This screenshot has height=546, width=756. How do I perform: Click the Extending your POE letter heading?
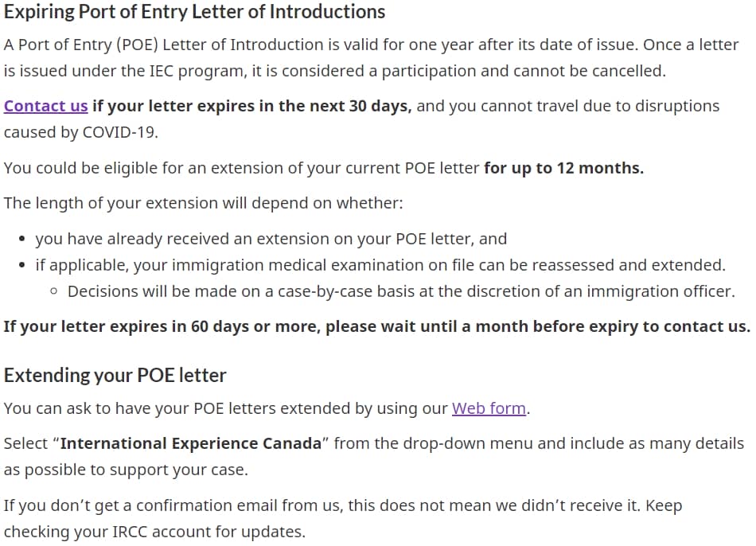115,375
